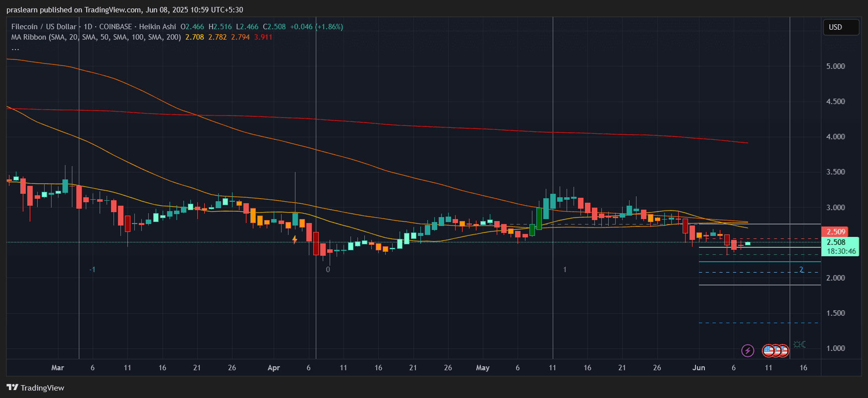Select the cycle marker labeled -1
The image size is (868, 398).
click(x=92, y=270)
